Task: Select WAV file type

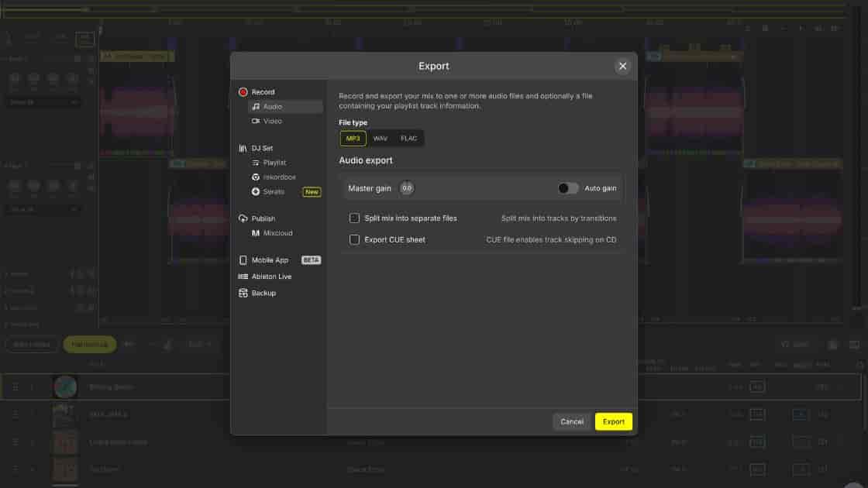Action: click(x=380, y=139)
